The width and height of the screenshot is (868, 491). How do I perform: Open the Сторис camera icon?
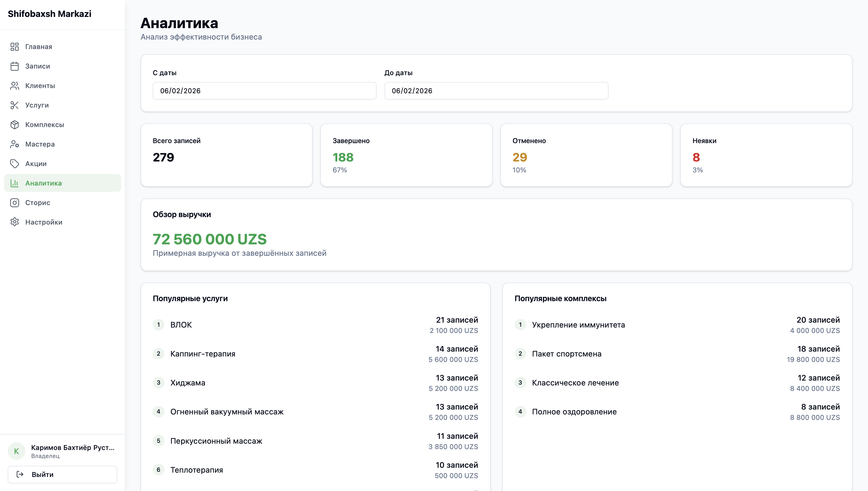click(x=15, y=203)
